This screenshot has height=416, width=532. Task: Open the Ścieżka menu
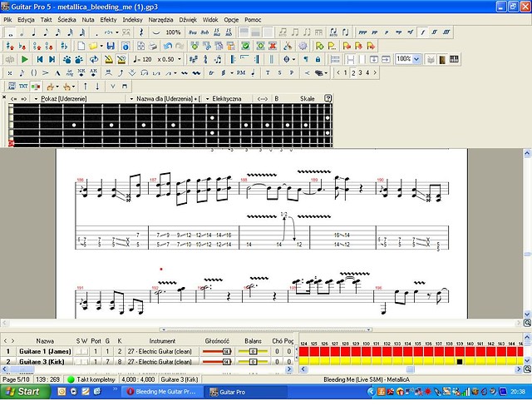66,20
